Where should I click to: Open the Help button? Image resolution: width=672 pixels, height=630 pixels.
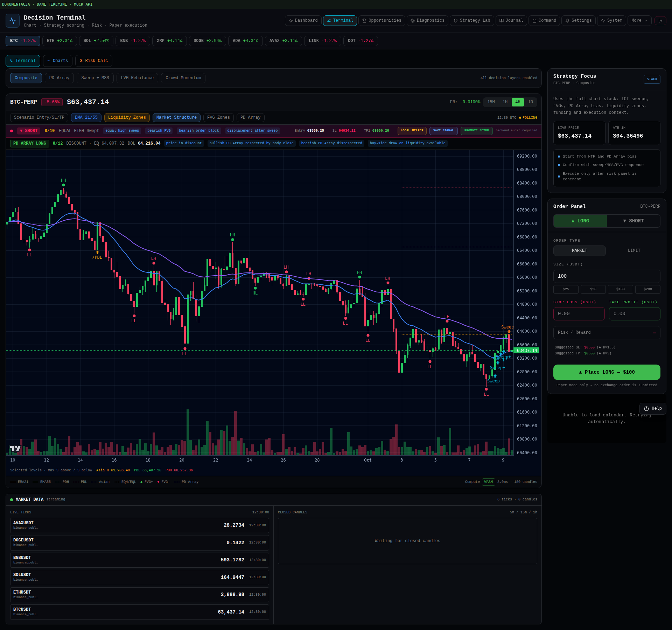coord(653,409)
